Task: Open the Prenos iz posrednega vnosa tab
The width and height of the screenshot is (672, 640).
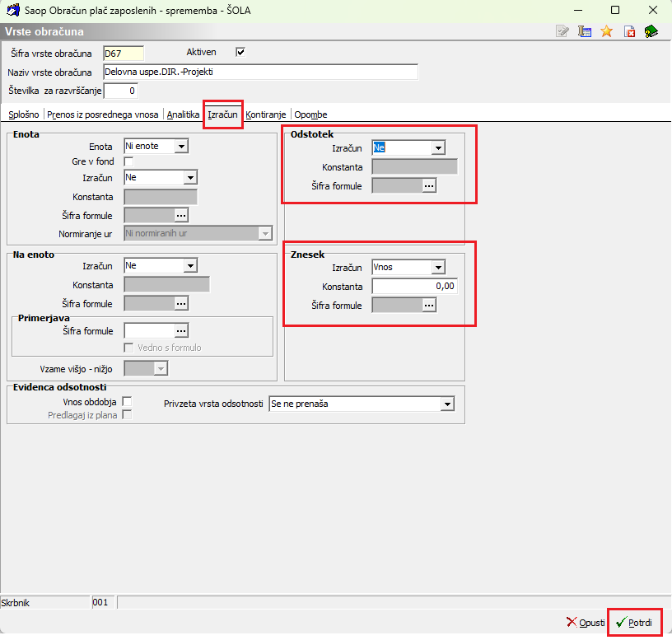Action: 102,114
